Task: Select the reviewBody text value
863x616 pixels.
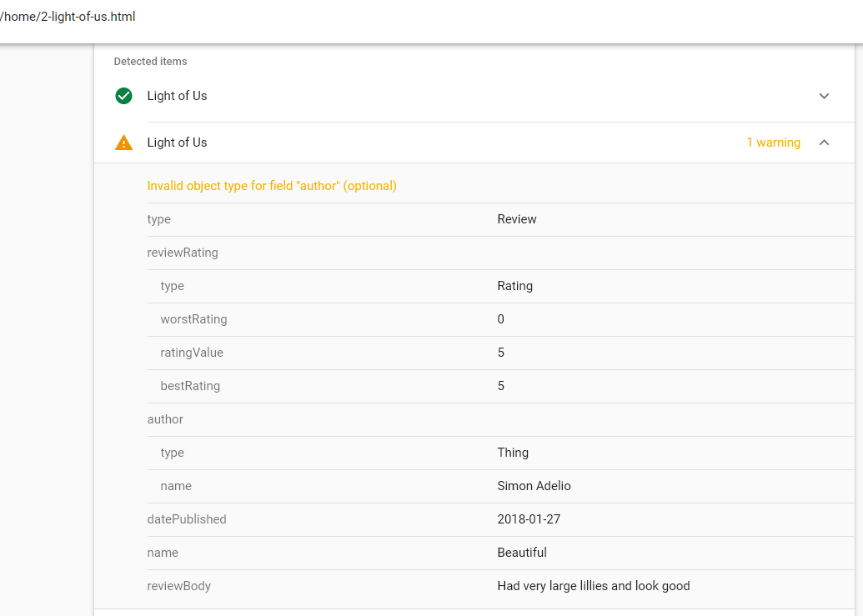Action: pyautogui.click(x=593, y=586)
